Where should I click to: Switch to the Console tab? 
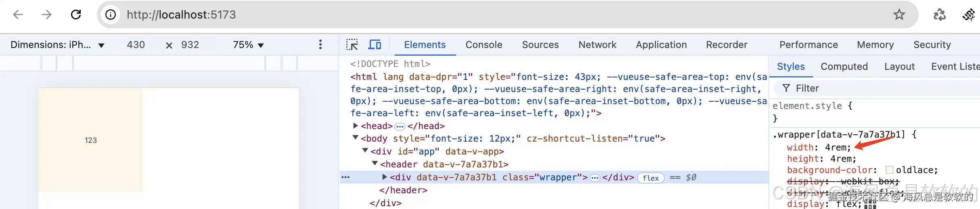[484, 45]
